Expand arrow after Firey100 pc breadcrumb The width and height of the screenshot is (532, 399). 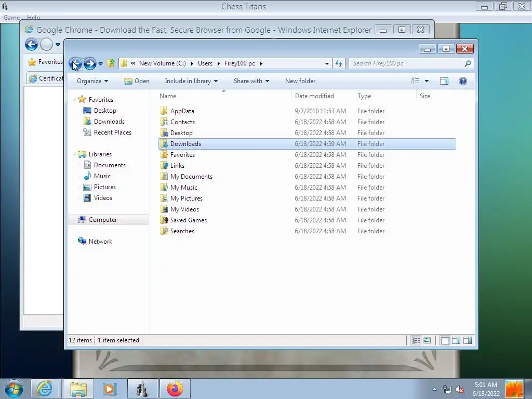tap(261, 63)
